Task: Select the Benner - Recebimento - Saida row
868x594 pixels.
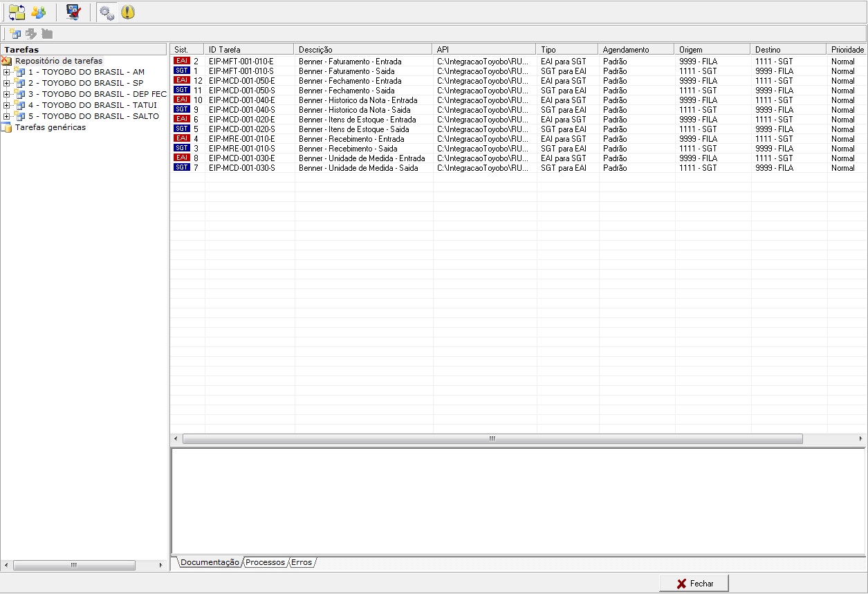Action: coord(358,149)
